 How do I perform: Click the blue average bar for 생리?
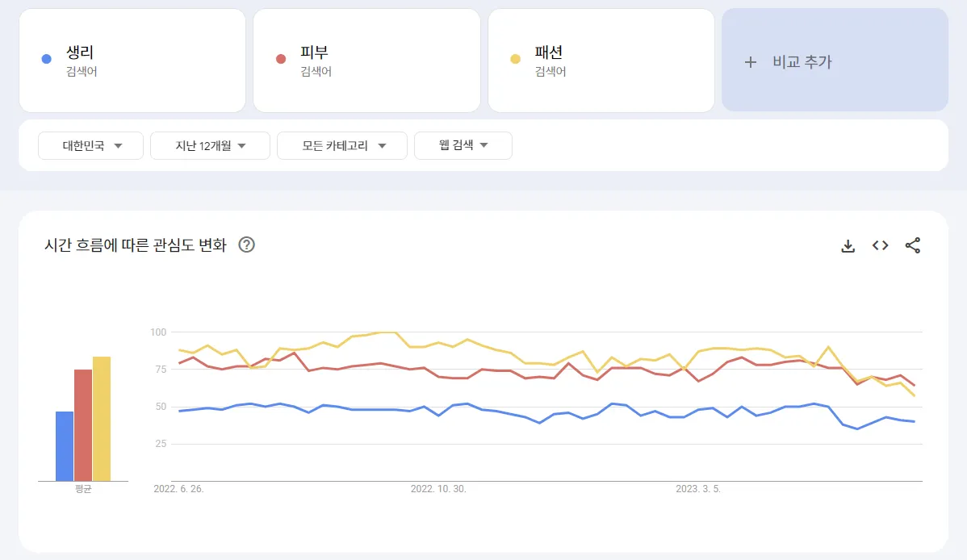(65, 446)
